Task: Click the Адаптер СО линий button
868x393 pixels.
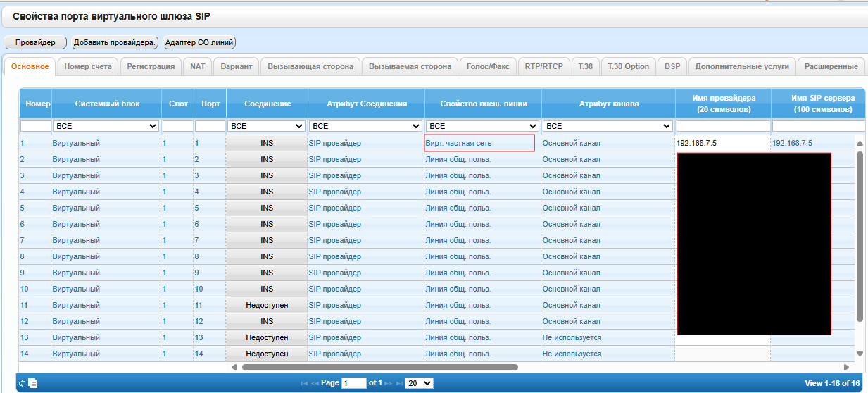Action: (x=199, y=42)
